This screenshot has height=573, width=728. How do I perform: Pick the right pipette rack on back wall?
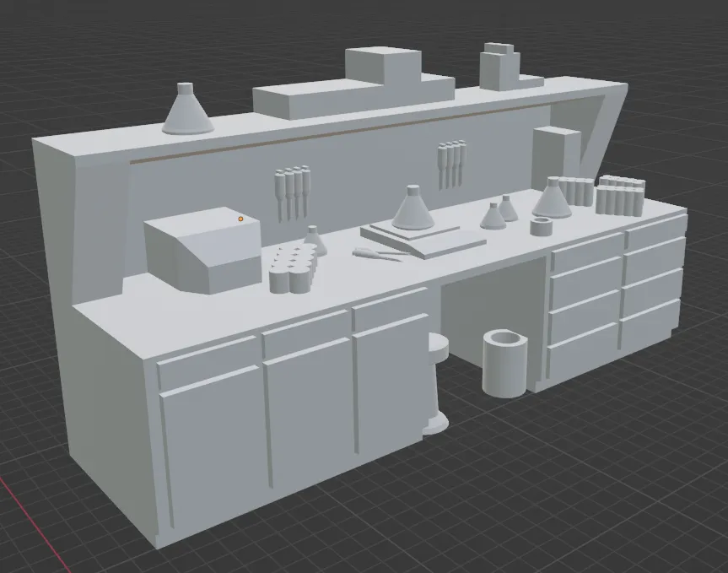tap(451, 163)
